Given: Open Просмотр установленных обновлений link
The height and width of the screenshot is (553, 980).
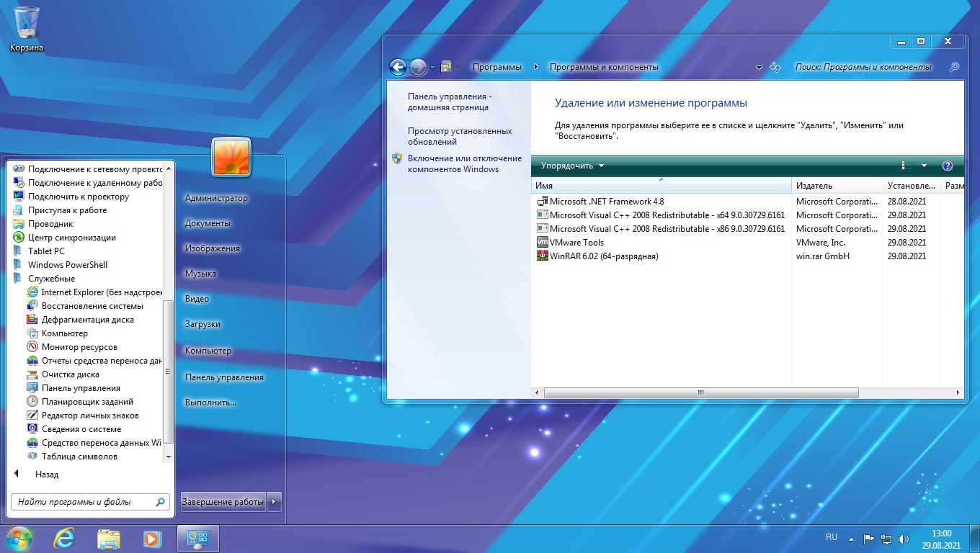Looking at the screenshot, I should click(460, 136).
